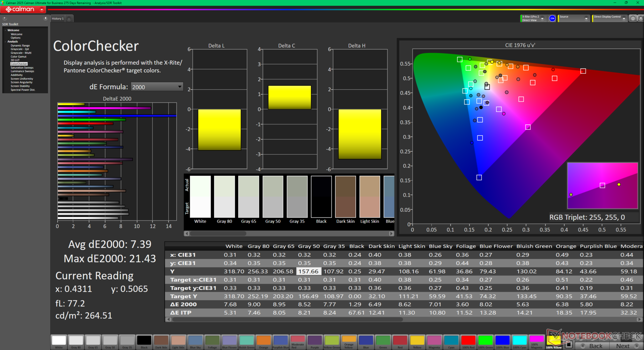Select Grayscale - Multi in sidebar

click(21, 53)
